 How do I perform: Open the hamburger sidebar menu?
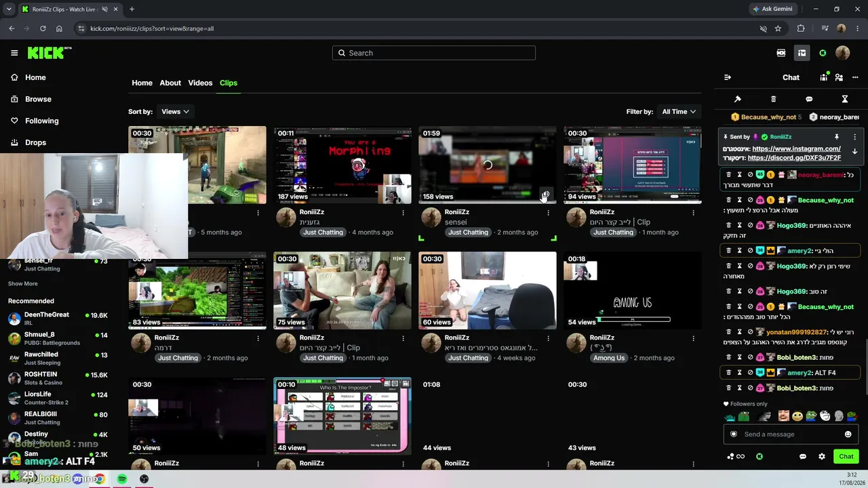(14, 53)
